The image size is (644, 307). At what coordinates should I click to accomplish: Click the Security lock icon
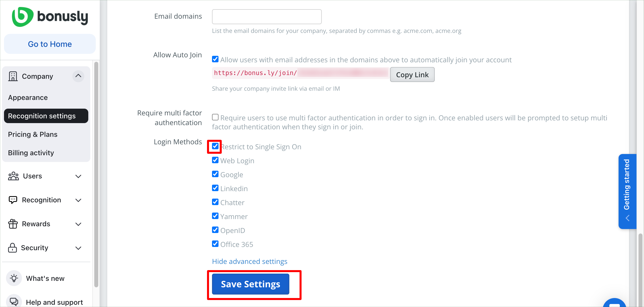tap(12, 247)
